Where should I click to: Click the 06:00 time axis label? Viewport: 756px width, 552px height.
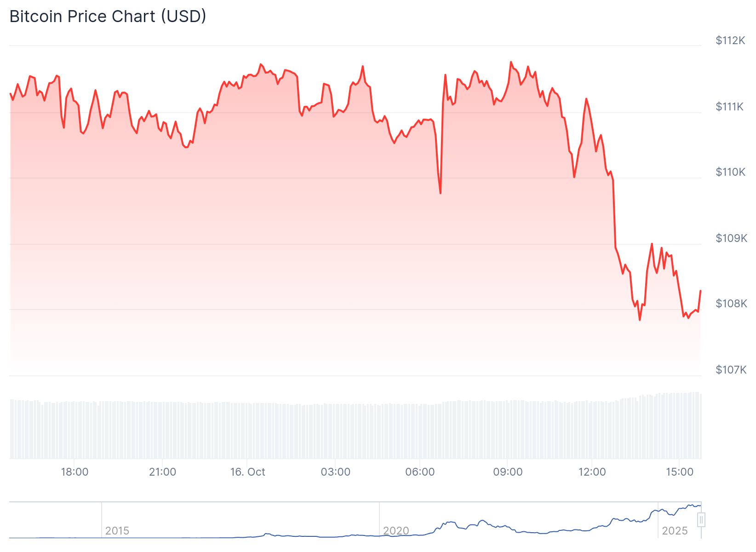[x=420, y=472]
